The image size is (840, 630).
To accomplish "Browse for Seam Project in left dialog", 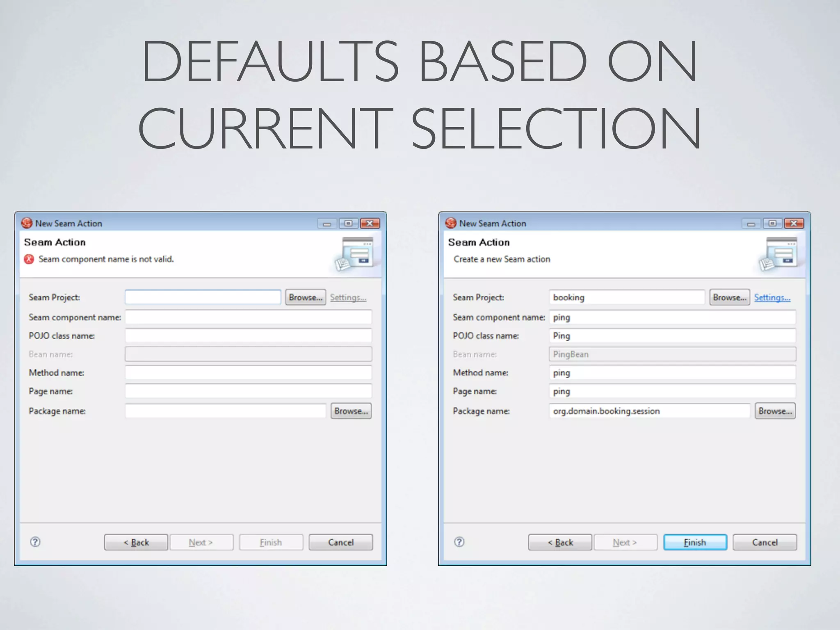I will pyautogui.click(x=306, y=297).
